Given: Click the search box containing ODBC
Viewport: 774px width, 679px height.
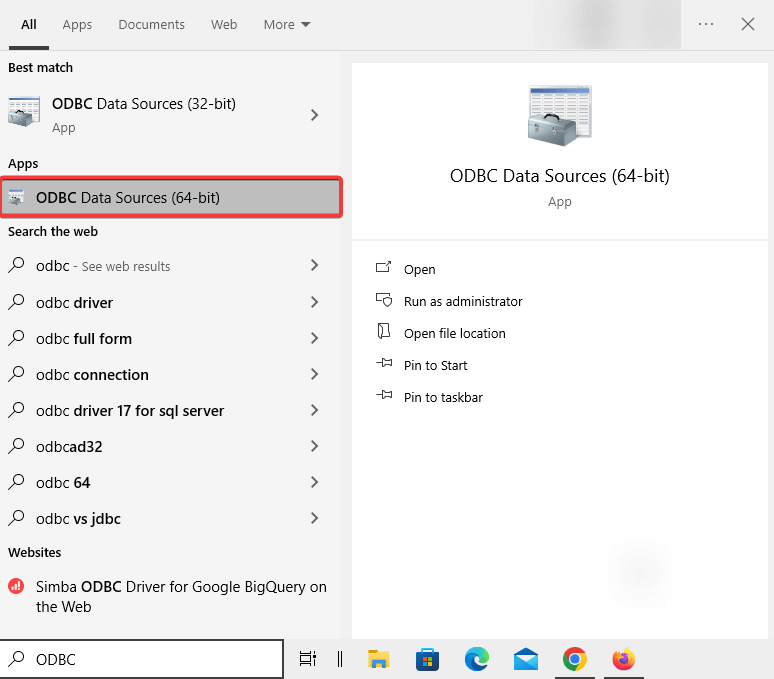Looking at the screenshot, I should point(142,659).
